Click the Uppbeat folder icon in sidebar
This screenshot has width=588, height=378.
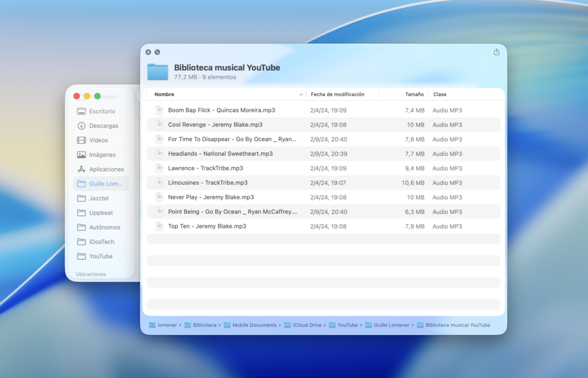82,213
